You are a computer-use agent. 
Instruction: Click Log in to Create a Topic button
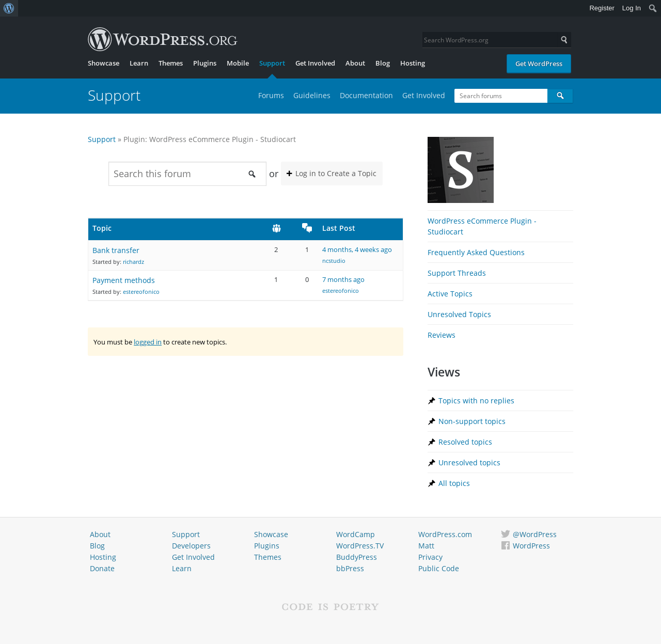click(332, 174)
